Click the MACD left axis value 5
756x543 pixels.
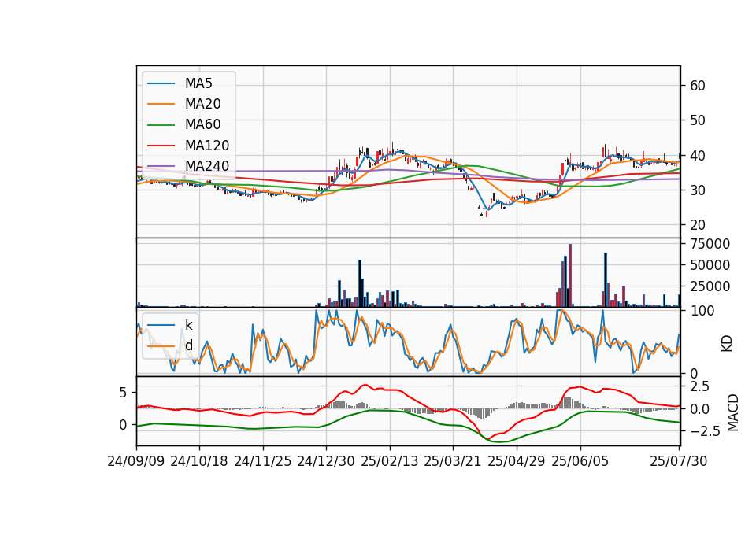(x=123, y=393)
